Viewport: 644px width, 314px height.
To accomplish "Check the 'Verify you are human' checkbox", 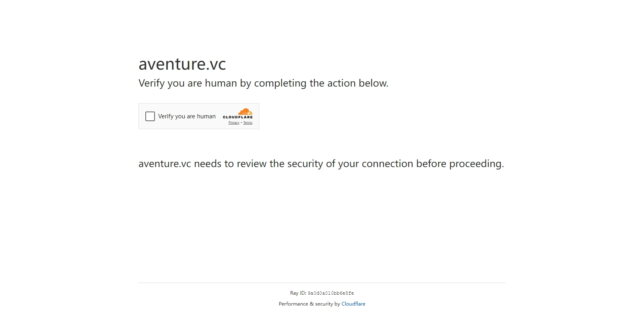I will [150, 116].
